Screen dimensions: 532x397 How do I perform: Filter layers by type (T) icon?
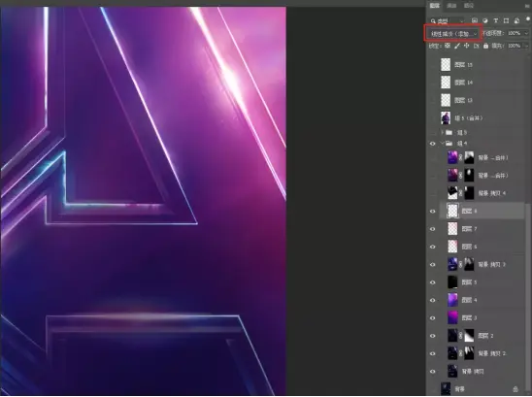click(496, 20)
